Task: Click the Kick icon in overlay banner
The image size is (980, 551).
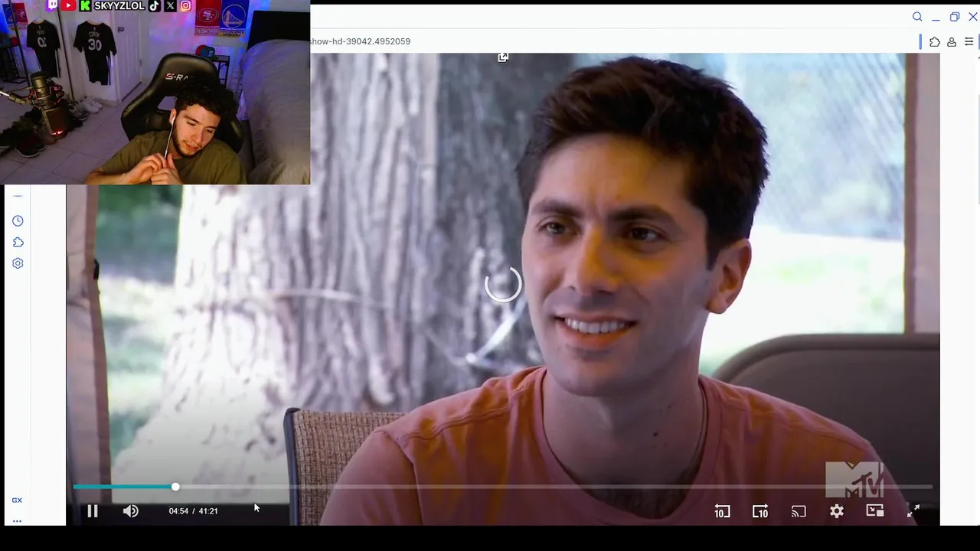Action: [85, 5]
